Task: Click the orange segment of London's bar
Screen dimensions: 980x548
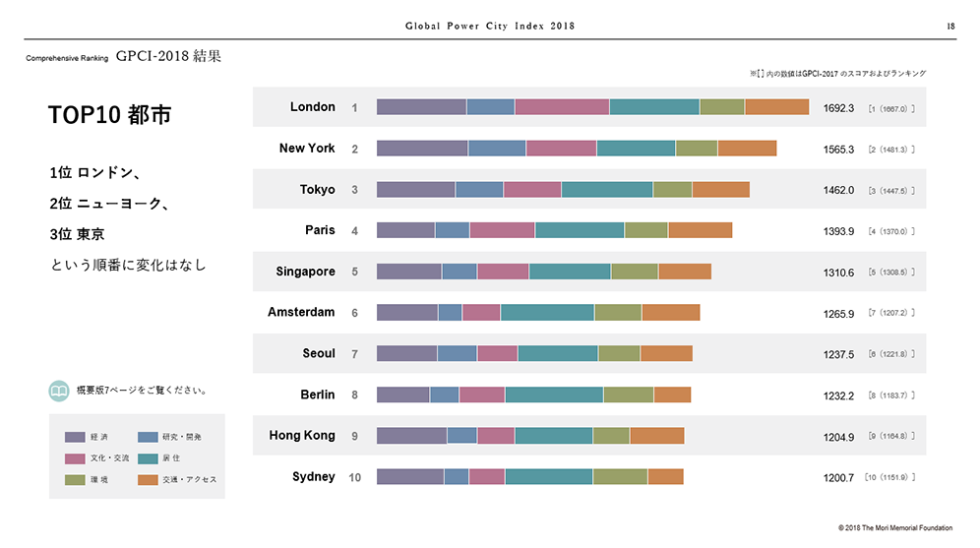Action: (776, 107)
